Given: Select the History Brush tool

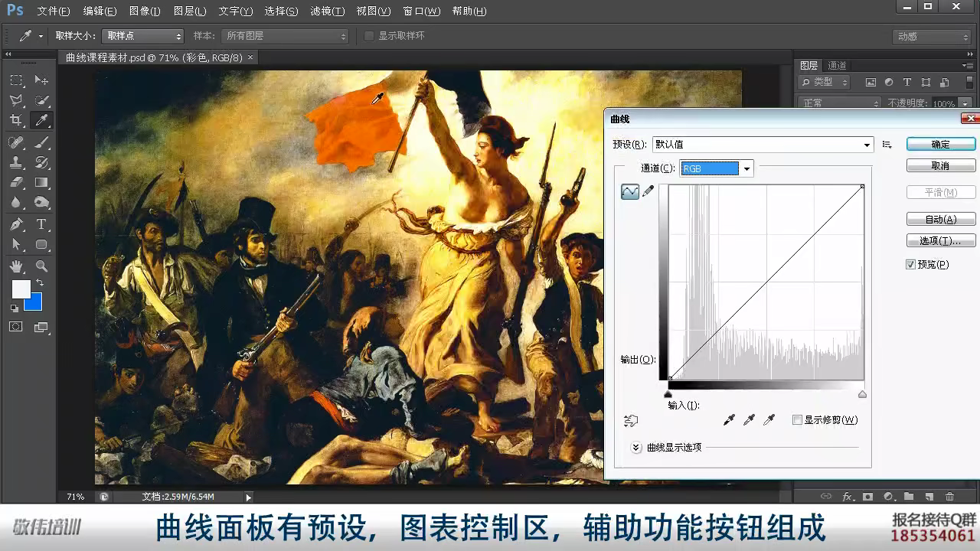Looking at the screenshot, I should click(41, 162).
